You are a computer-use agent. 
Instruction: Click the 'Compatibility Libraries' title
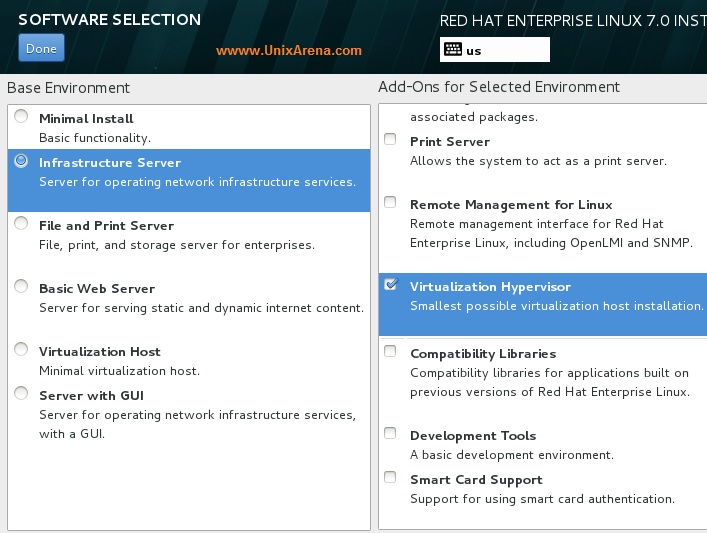tap(483, 354)
